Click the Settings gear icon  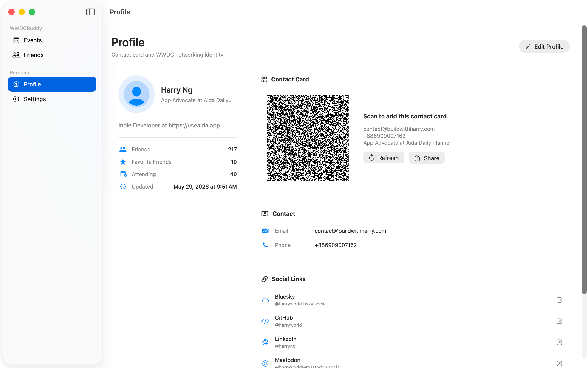pyautogui.click(x=16, y=99)
